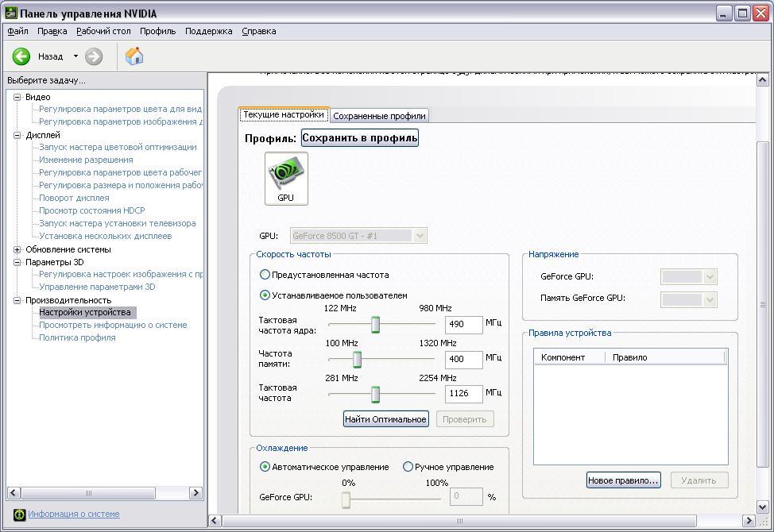
Task: Click the memory frequency value field
Action: pyautogui.click(x=464, y=359)
